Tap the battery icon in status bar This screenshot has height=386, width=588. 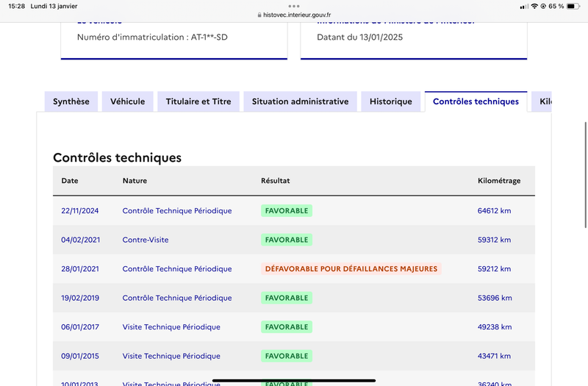click(x=573, y=6)
